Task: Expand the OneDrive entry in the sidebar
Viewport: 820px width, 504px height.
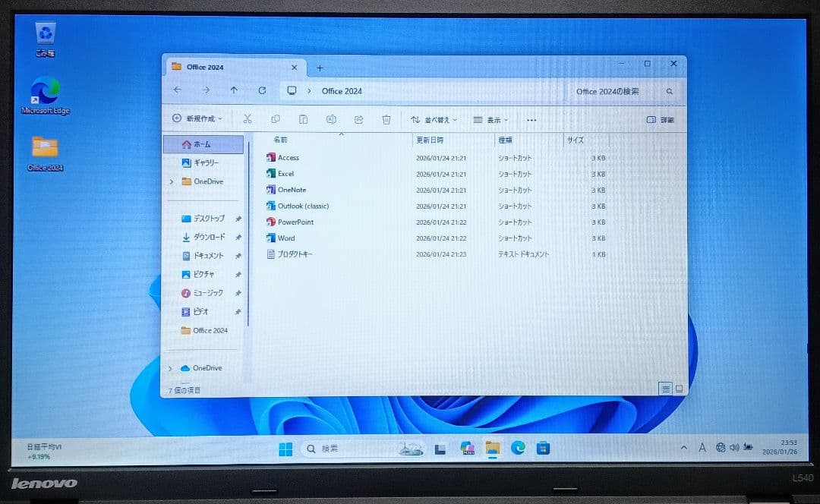Action: (x=172, y=181)
